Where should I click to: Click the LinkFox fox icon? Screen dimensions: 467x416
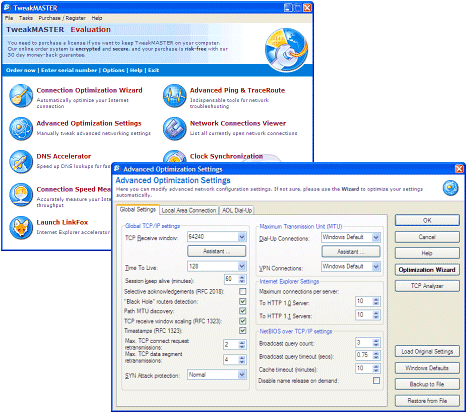21,228
